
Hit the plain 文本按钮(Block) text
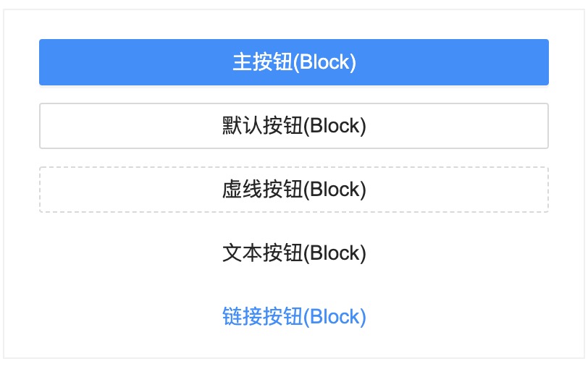point(294,253)
